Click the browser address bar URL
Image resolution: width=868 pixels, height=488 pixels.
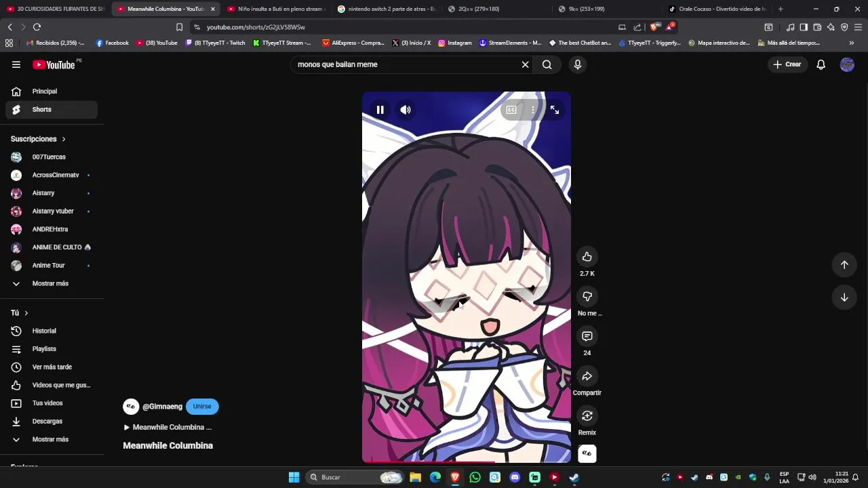[256, 27]
